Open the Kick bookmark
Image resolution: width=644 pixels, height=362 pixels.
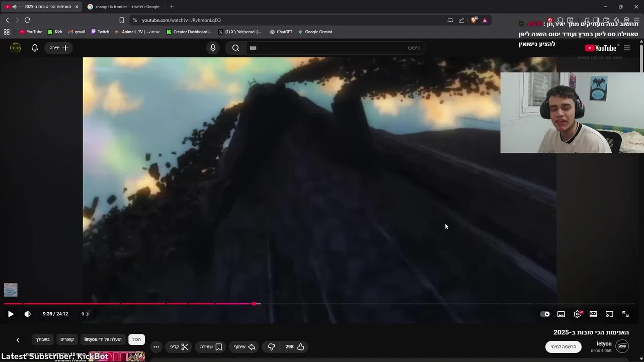55,32
